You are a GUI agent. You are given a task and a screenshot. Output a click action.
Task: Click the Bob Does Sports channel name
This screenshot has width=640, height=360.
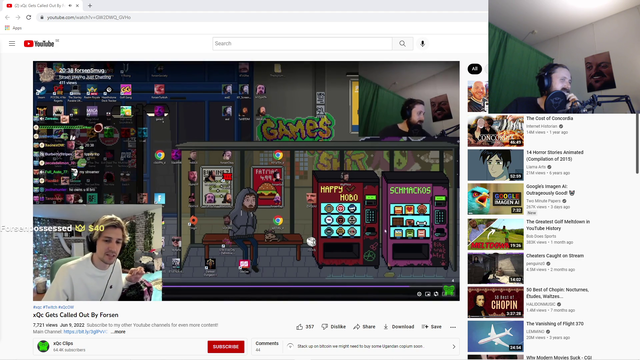(541, 236)
